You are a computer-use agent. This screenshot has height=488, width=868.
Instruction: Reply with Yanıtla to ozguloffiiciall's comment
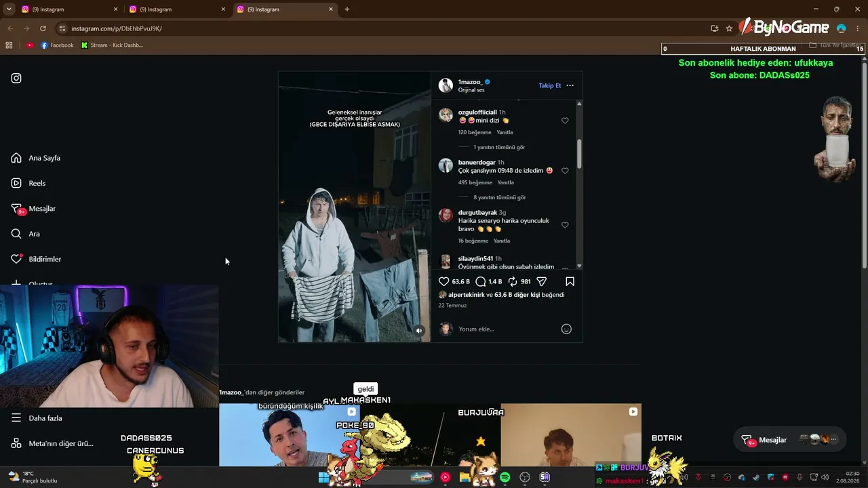(505, 132)
